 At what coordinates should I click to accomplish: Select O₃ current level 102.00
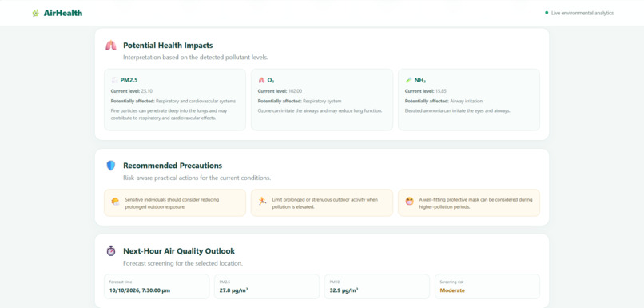pos(280,91)
